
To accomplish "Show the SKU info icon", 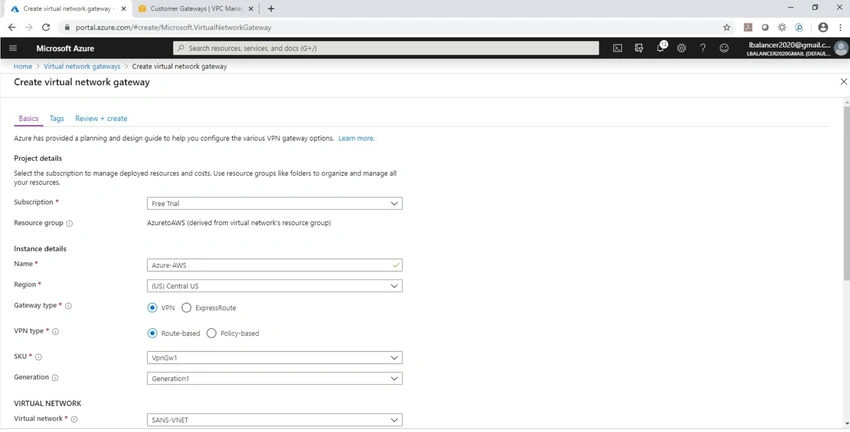I will (x=38, y=357).
